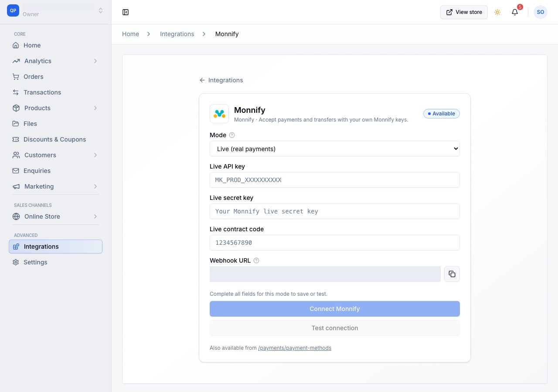
Task: Open Orders in the sidebar
Action: click(55, 77)
